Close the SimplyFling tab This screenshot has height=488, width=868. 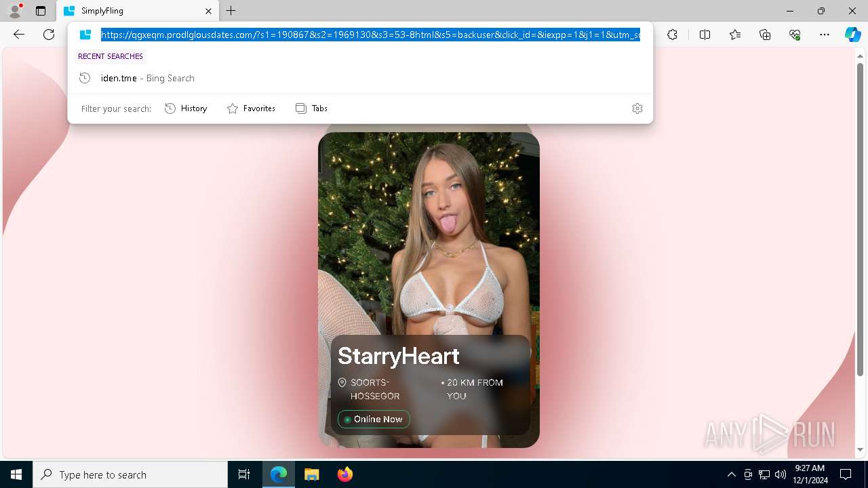pyautogui.click(x=208, y=11)
